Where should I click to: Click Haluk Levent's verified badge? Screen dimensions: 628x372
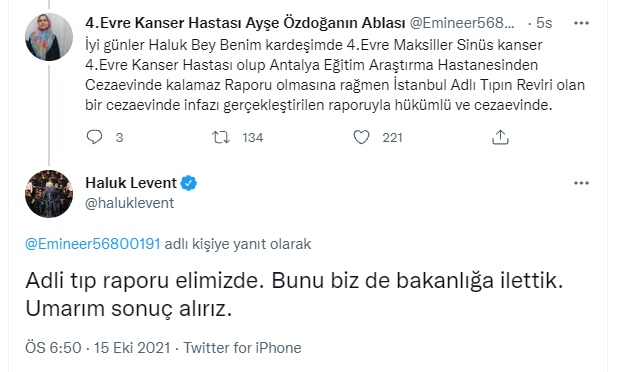189,183
